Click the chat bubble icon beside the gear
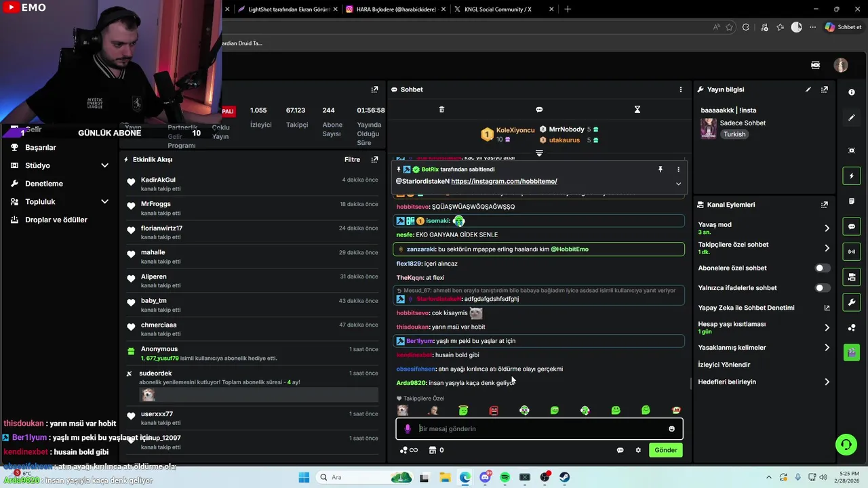The height and width of the screenshot is (488, 868). tap(620, 450)
